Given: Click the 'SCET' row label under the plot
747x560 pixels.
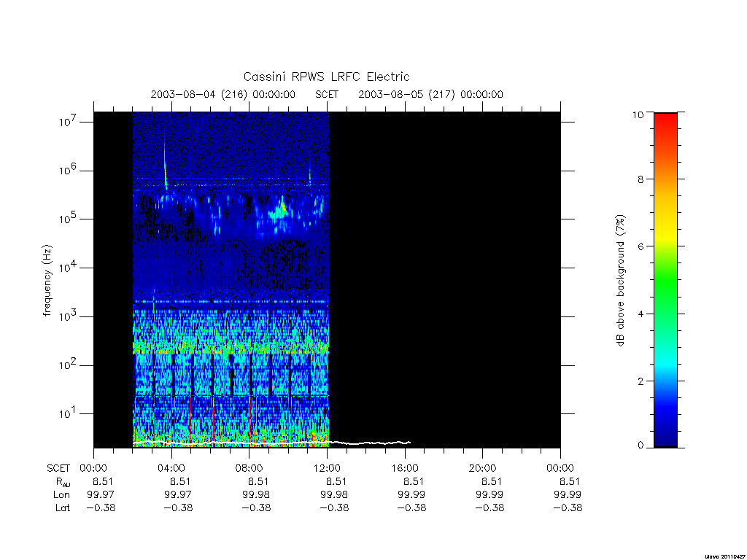Looking at the screenshot, I should tap(58, 468).
